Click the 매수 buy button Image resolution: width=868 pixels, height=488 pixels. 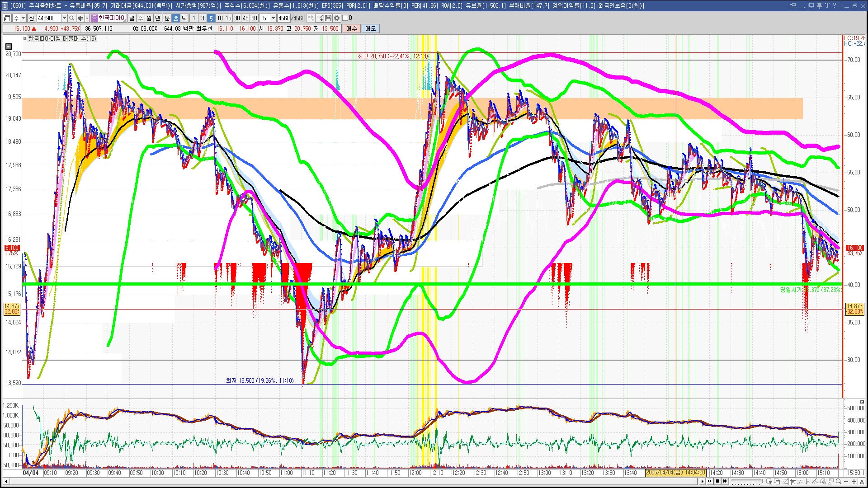point(352,28)
